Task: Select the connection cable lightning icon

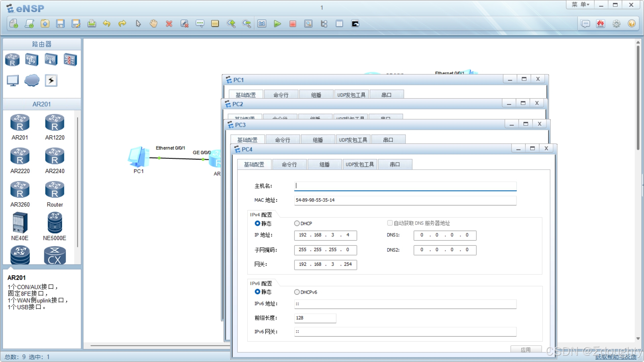Action: [51, 80]
